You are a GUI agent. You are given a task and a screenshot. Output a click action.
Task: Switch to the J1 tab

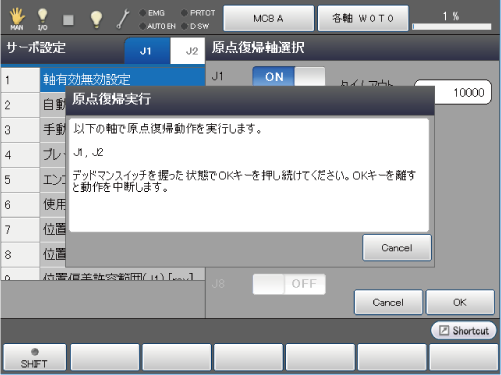click(147, 51)
